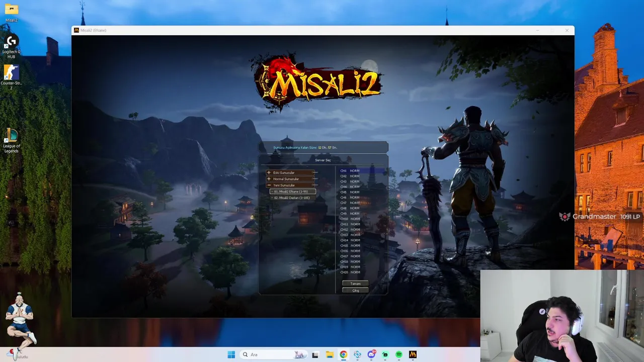Select channel CH5 NORM
Image resolution: width=644 pixels, height=362 pixels.
[361, 192]
